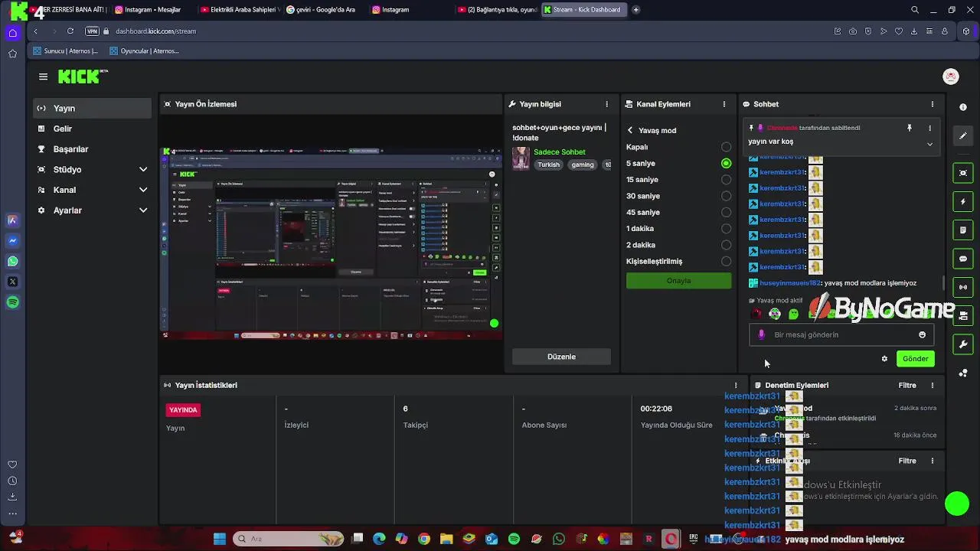Go back from Yavaş mod
980x551 pixels.
(x=630, y=130)
